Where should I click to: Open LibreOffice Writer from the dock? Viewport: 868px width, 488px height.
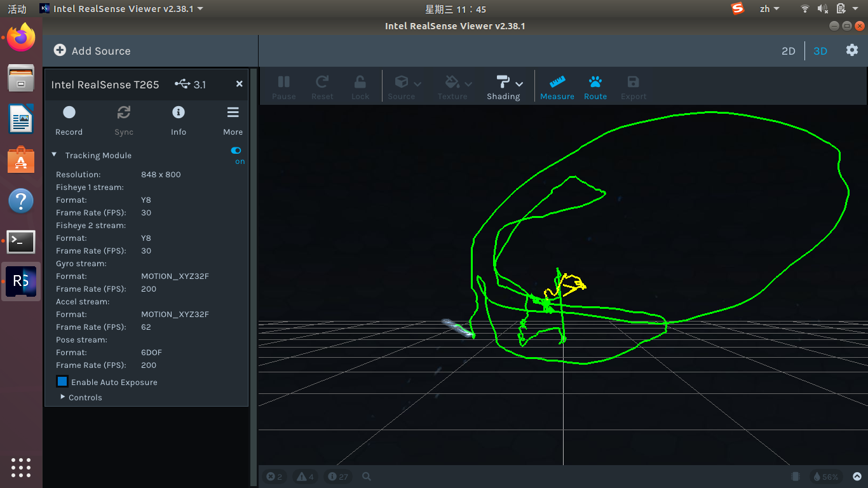21,119
